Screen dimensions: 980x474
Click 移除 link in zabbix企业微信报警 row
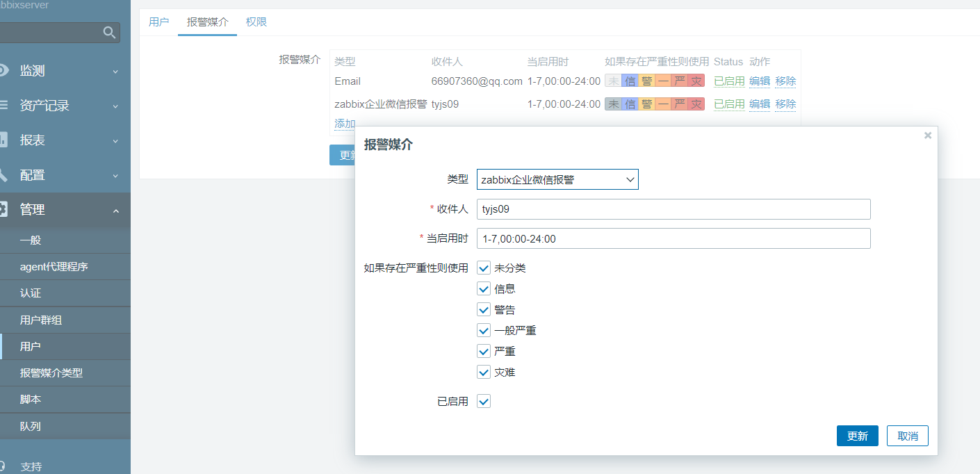[786, 104]
